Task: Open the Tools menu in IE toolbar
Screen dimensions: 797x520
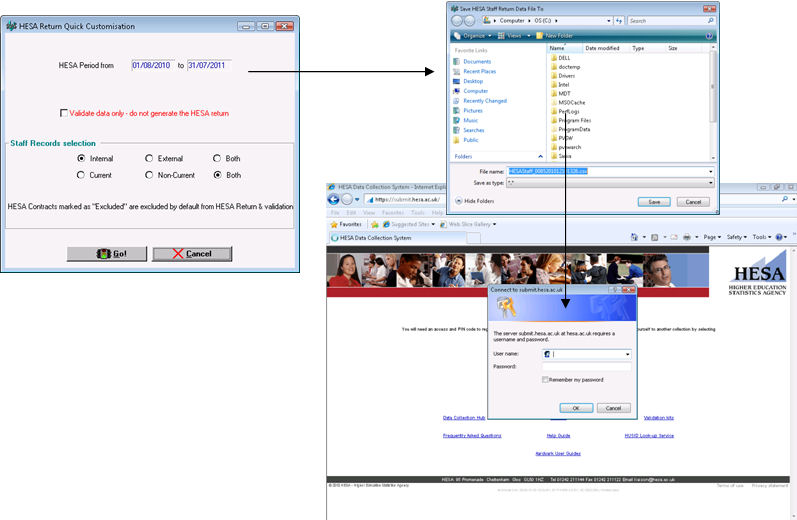Action: pos(761,237)
